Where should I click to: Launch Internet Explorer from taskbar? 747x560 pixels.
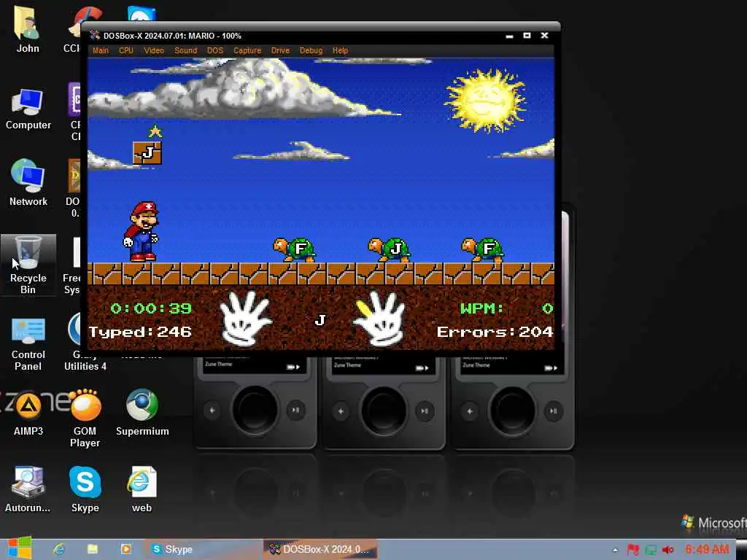tap(59, 549)
